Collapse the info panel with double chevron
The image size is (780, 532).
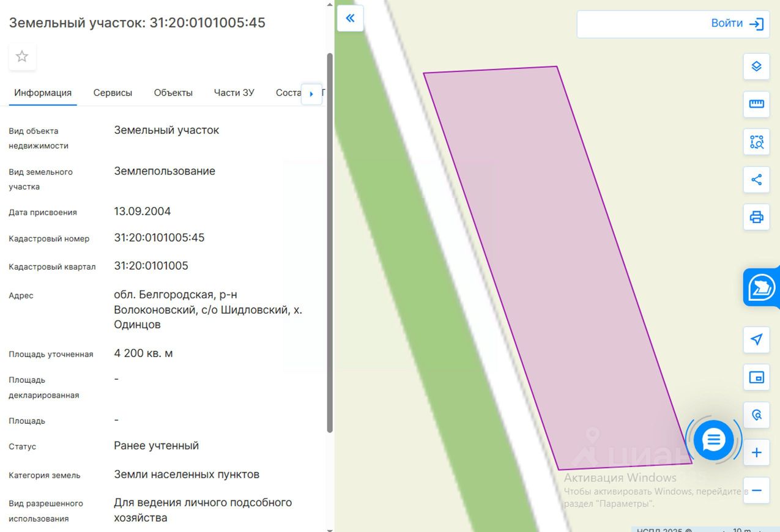tap(351, 18)
